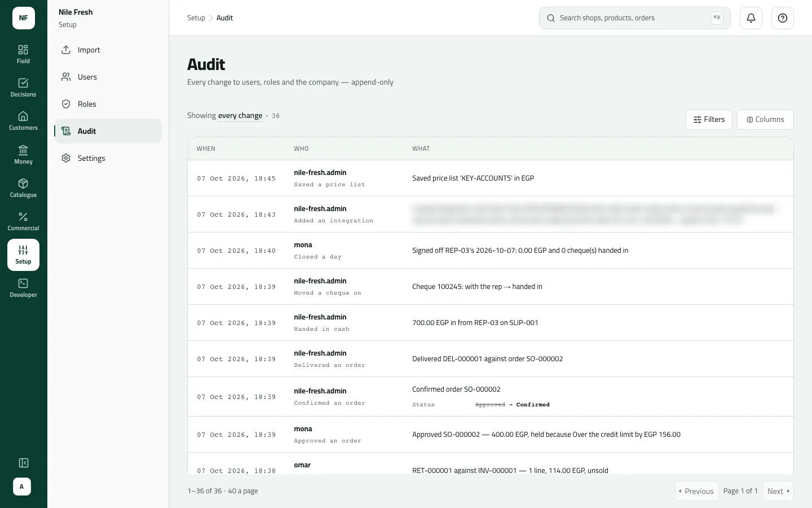Viewport: 812px width, 508px height.
Task: Open the user avatar 'A' menu
Action: [22, 487]
